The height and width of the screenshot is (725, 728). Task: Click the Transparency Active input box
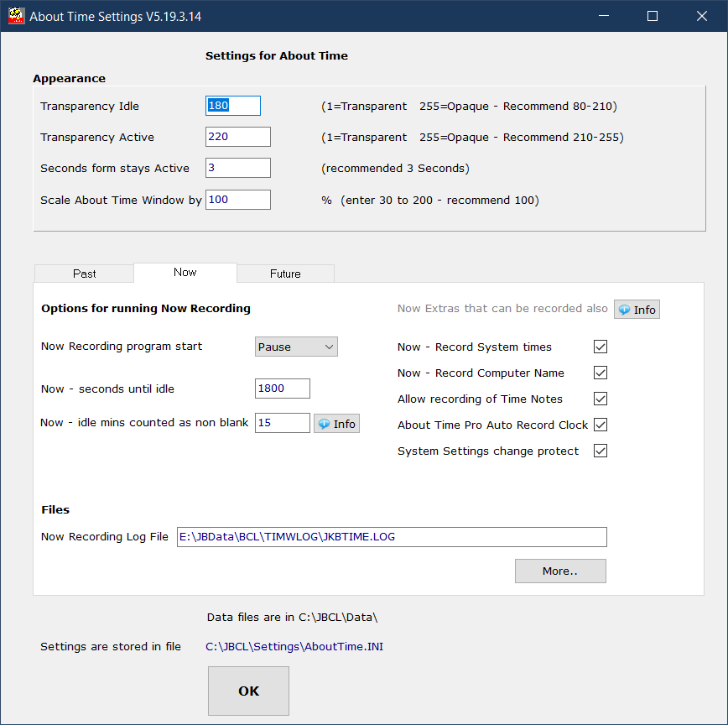(x=237, y=136)
